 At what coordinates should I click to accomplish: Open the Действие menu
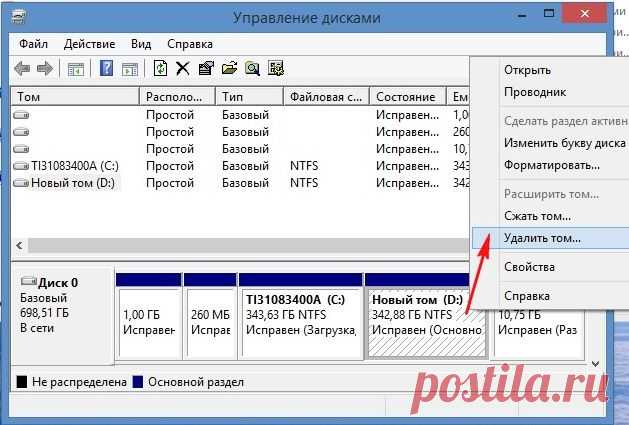pyautogui.click(x=89, y=44)
